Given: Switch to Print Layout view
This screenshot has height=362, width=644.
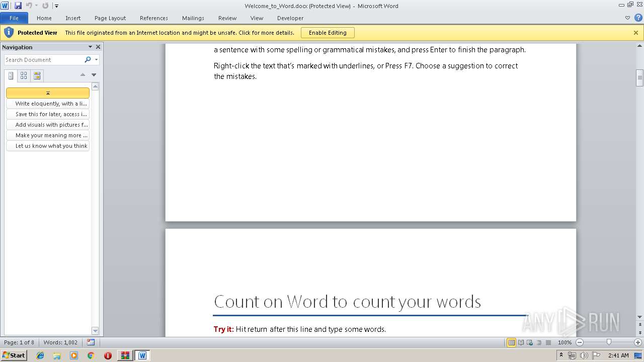Looking at the screenshot, I should (511, 342).
